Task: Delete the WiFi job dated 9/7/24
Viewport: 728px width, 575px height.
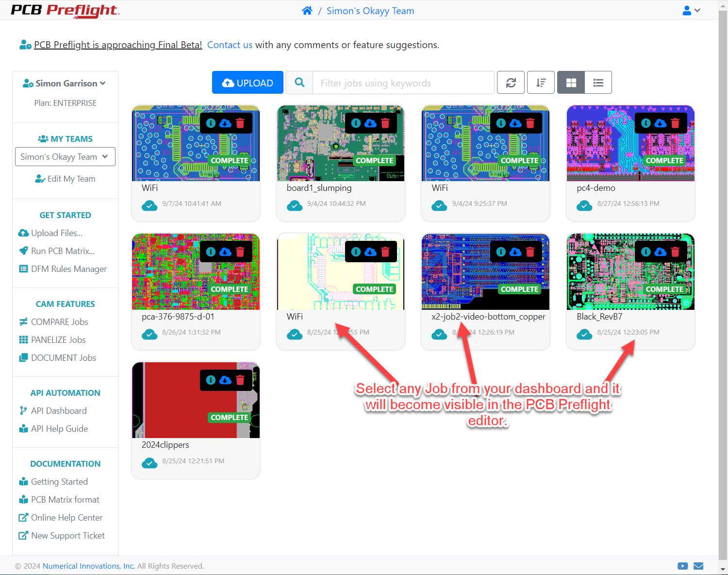Action: click(240, 123)
